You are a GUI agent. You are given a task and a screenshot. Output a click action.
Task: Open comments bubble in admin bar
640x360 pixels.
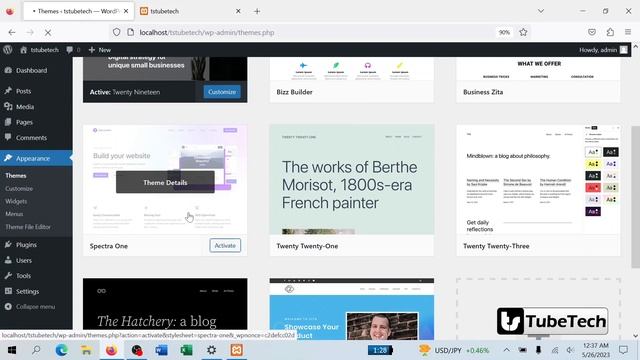[x=73, y=50]
